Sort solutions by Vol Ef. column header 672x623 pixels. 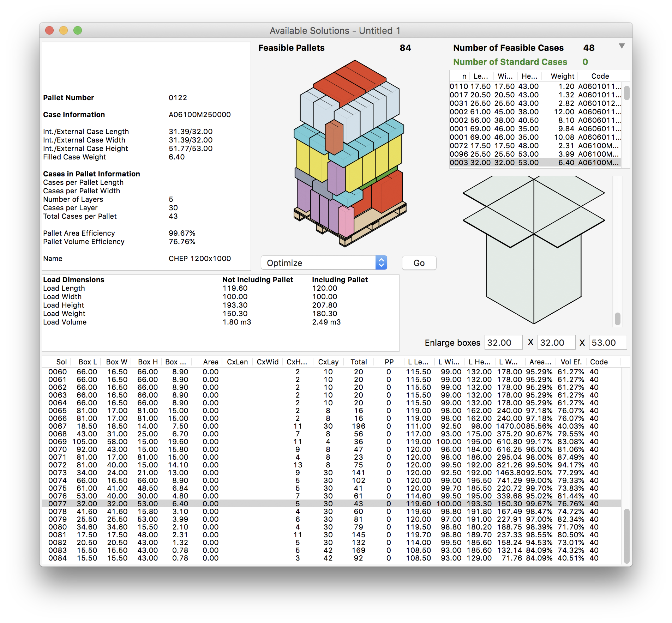click(571, 362)
